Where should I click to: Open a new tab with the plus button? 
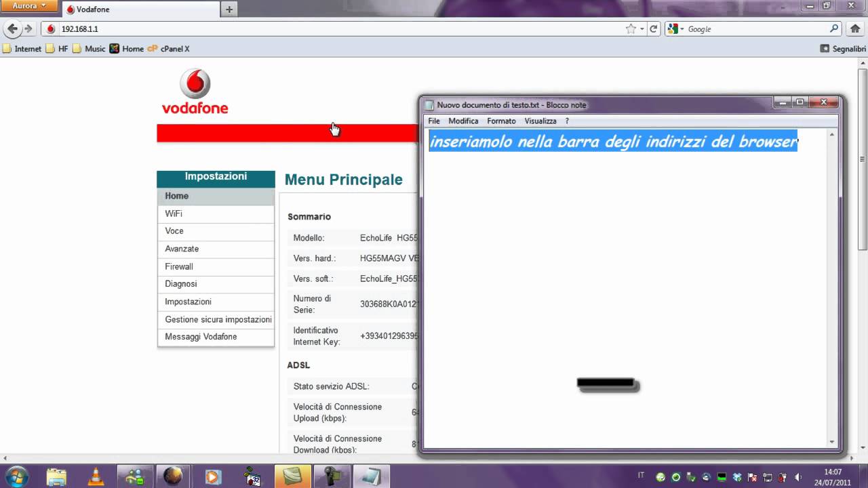229,9
